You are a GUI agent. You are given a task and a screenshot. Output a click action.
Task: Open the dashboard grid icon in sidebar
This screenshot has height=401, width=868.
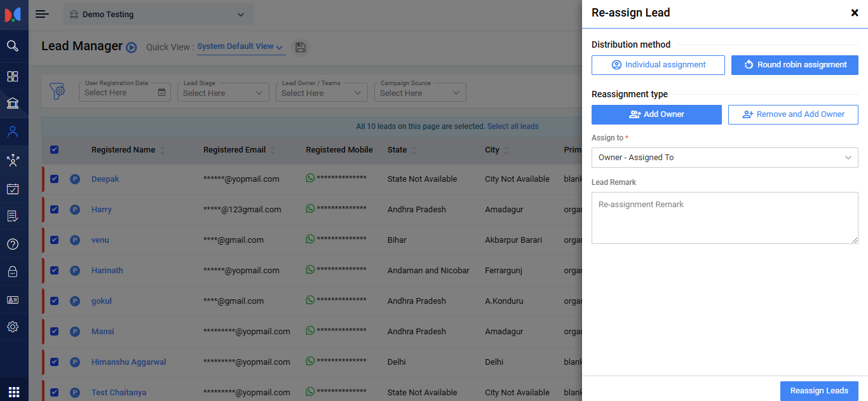[x=13, y=76]
